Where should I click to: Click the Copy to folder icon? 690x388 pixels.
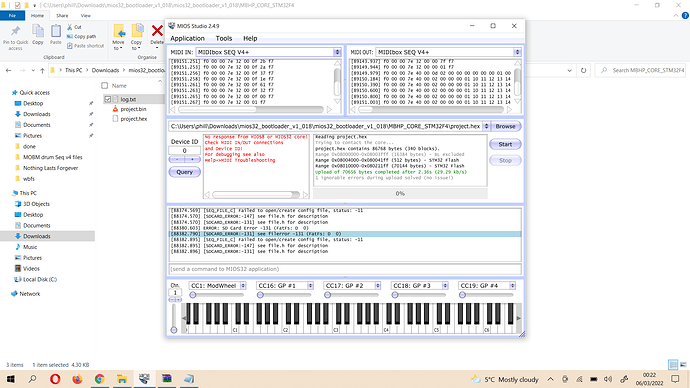pos(137,31)
